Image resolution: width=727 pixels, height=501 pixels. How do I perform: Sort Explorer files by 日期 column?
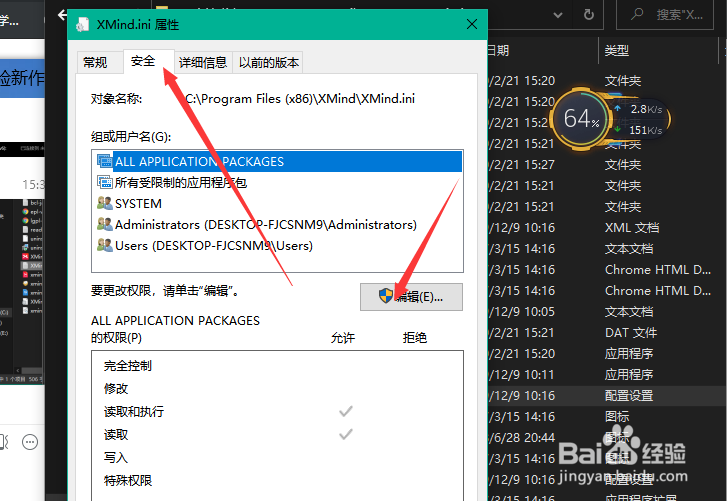tap(542, 50)
